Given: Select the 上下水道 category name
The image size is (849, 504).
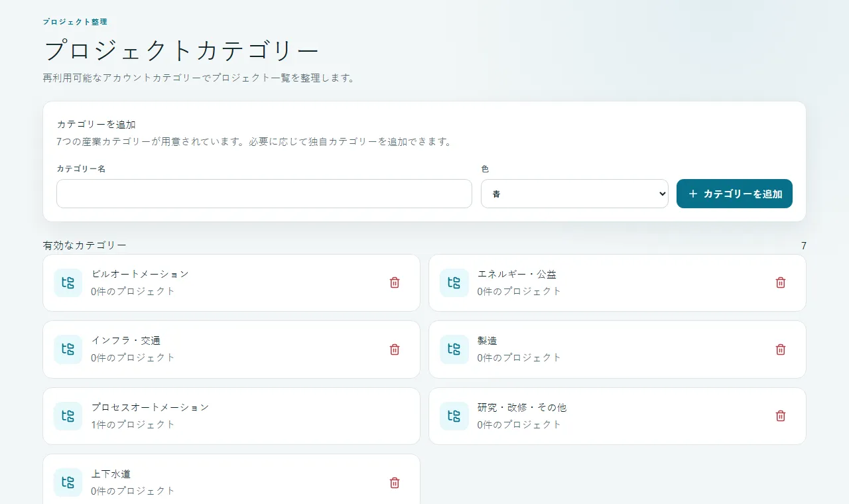Looking at the screenshot, I should coord(111,474).
